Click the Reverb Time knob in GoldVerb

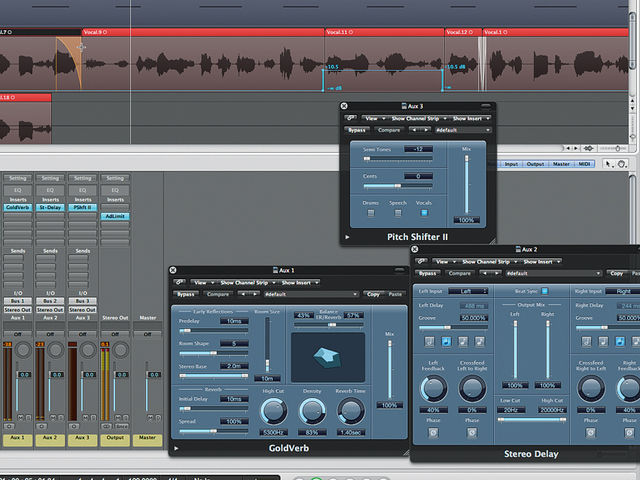point(351,411)
